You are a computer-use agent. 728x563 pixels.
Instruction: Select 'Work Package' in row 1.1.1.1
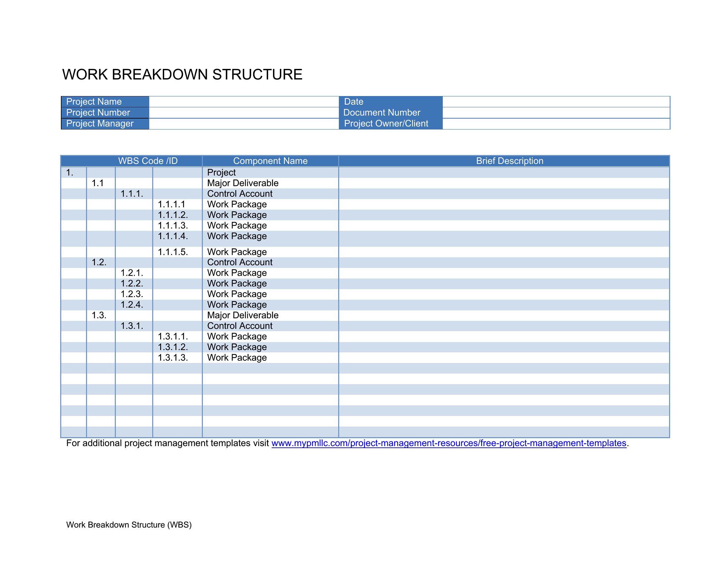pyautogui.click(x=270, y=204)
